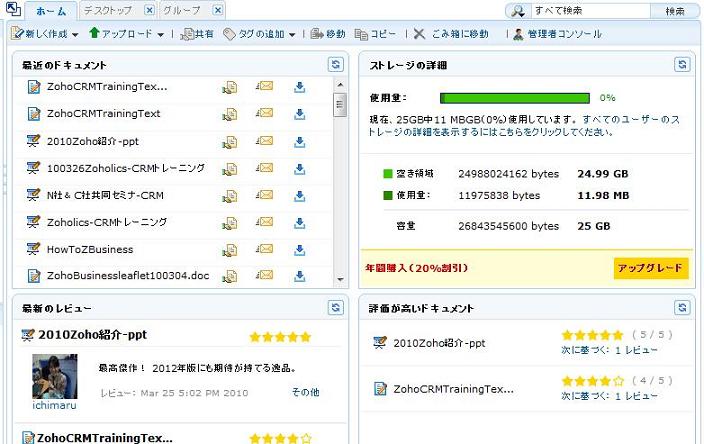Image resolution: width=704 pixels, height=444 pixels.
Task: Refresh the 最近のドキュメント panel
Action: point(335,65)
